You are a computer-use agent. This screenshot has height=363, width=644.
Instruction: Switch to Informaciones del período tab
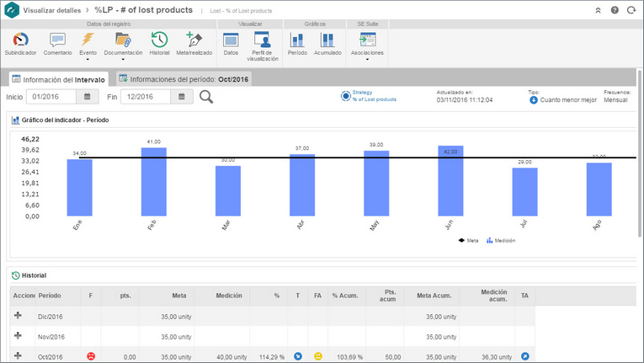184,79
